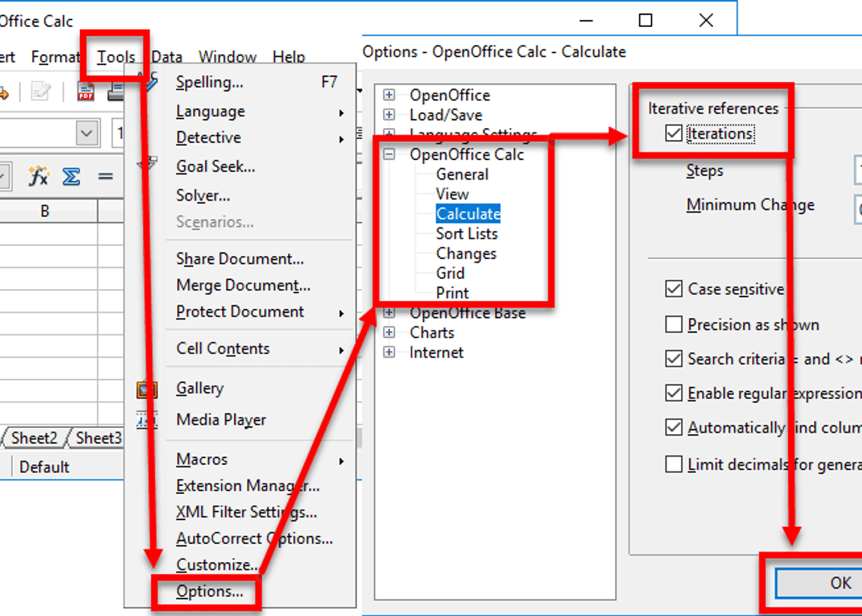This screenshot has height=616, width=862.
Task: Enable Limit decimals for general format
Action: point(673,464)
